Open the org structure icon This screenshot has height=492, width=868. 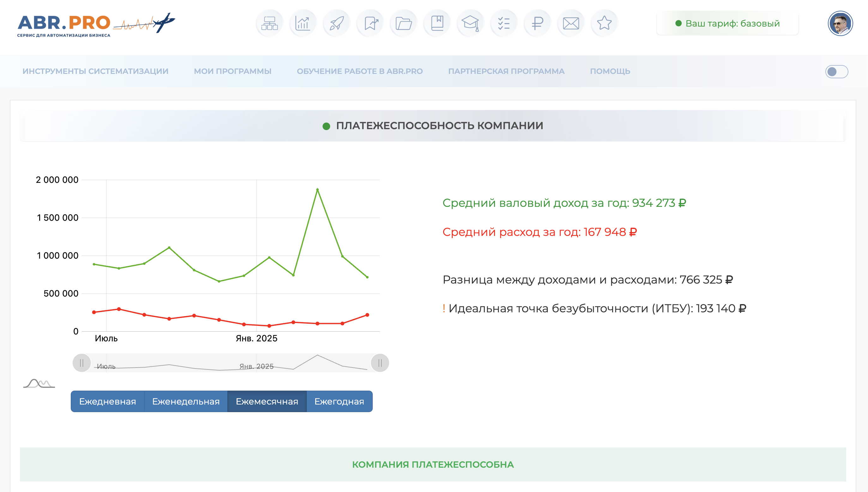pyautogui.click(x=269, y=23)
